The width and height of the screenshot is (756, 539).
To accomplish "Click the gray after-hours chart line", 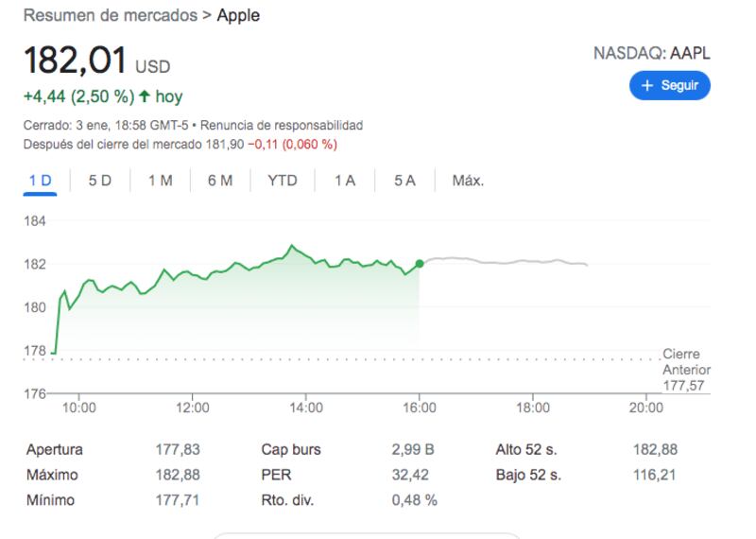I will click(507, 262).
